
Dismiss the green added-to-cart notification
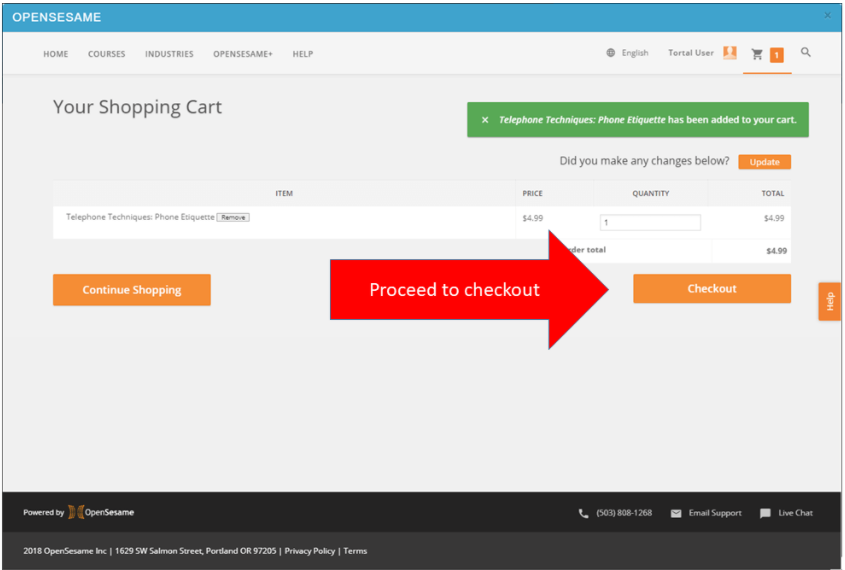tap(485, 120)
